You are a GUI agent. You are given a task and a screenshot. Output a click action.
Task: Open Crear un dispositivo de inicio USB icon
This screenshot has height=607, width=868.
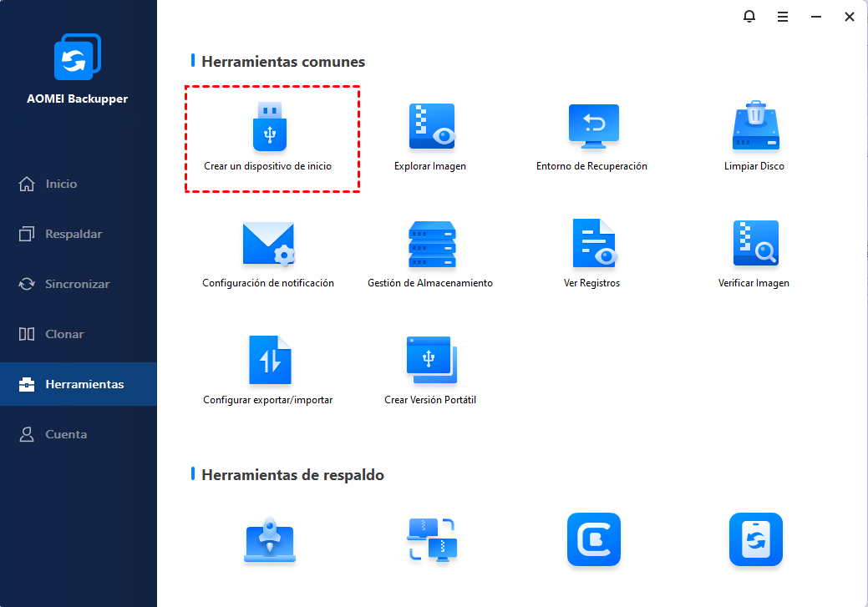[x=270, y=127]
